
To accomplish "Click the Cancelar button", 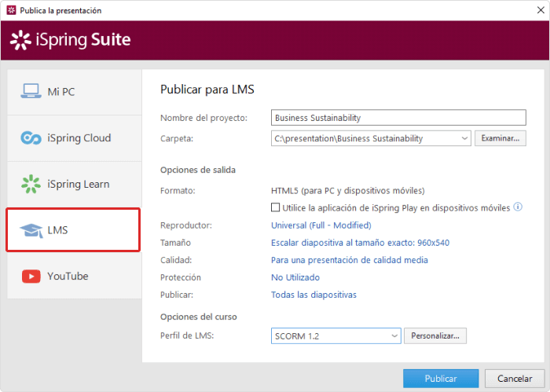I will pos(515,379).
